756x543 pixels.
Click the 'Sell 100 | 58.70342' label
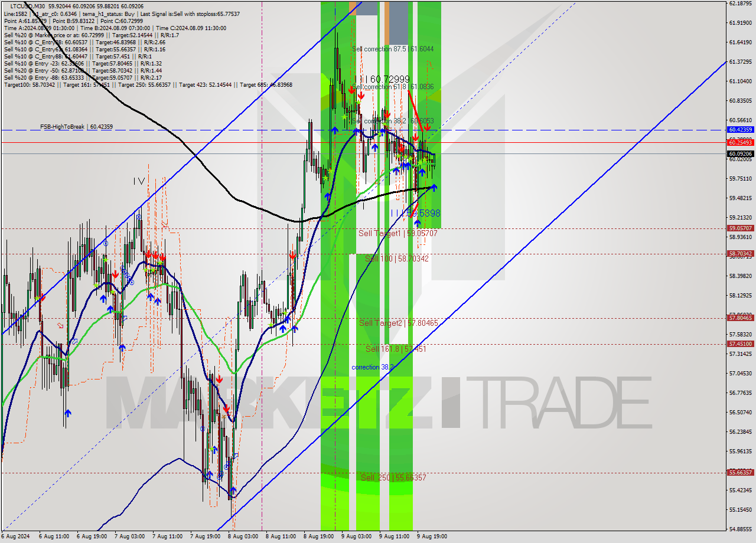(x=397, y=259)
